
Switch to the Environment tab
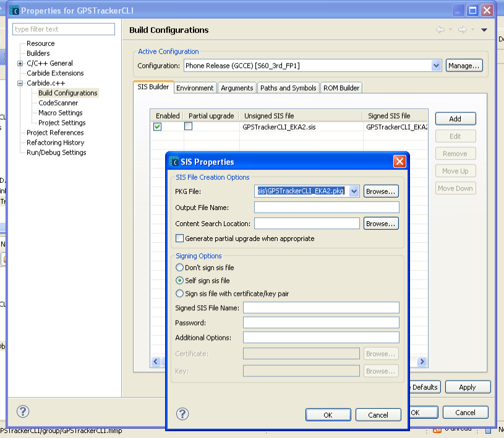(195, 88)
